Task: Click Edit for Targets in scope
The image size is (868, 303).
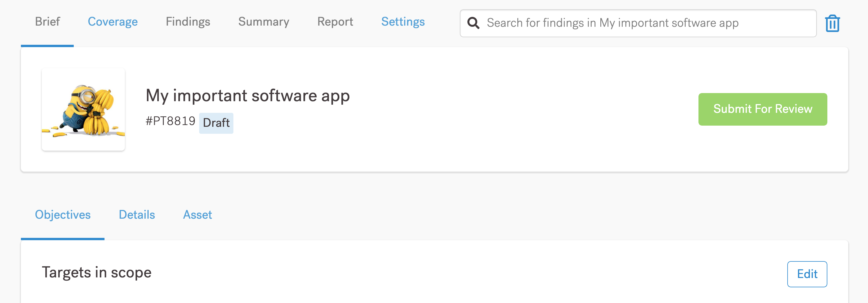Action: point(807,274)
